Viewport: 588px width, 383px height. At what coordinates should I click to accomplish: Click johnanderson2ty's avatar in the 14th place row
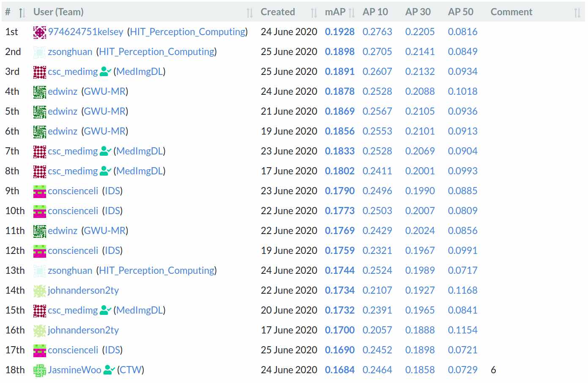coord(40,291)
